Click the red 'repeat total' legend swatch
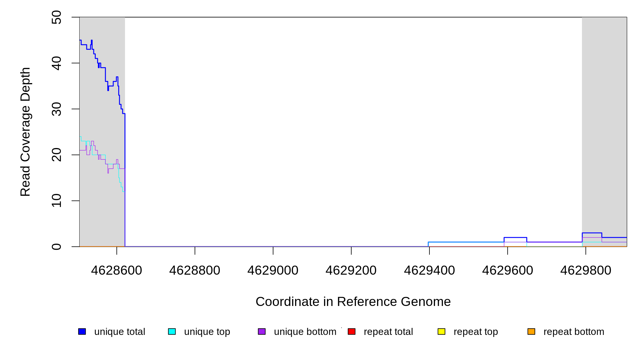Viewport: 644px width, 351px height. 352,331
